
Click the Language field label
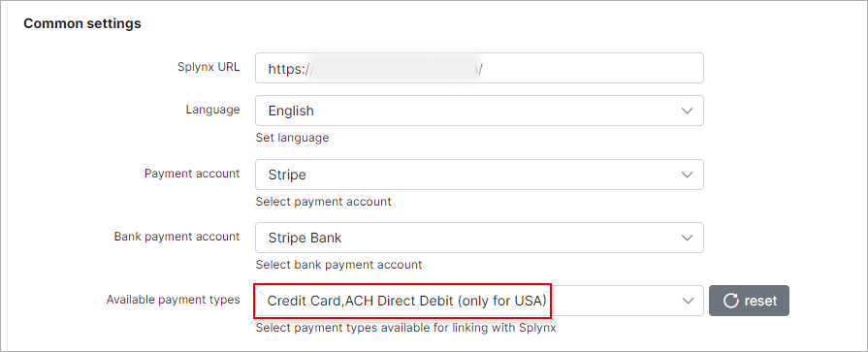213,110
